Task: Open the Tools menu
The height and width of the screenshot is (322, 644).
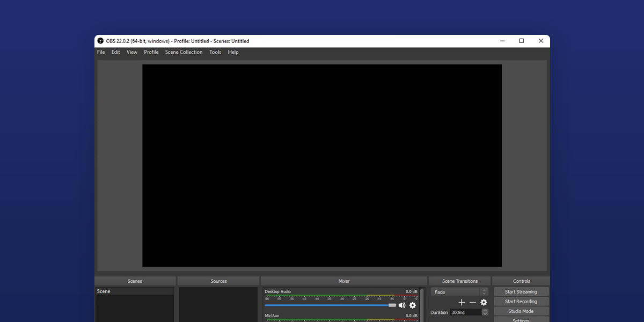Action: (215, 52)
